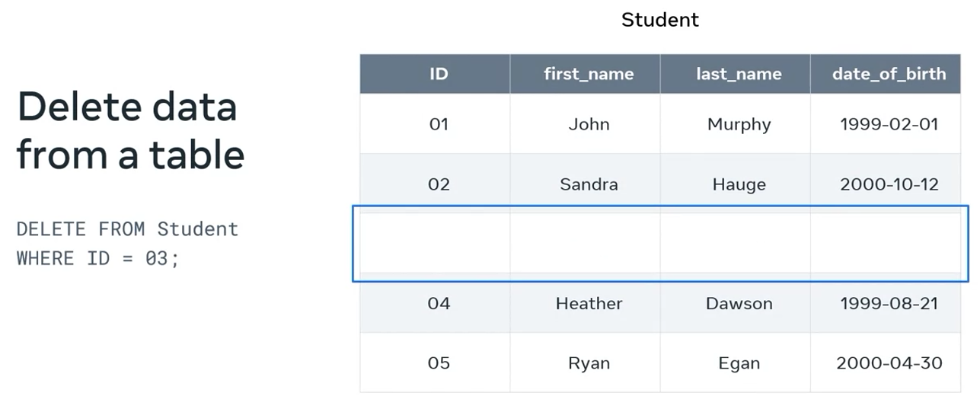Click the Hauge last name cell
This screenshot has height=409, width=980.
[739, 184]
